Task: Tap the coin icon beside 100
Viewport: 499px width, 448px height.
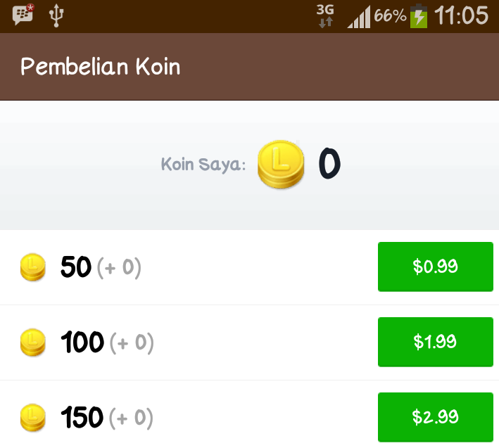Action: tap(33, 343)
